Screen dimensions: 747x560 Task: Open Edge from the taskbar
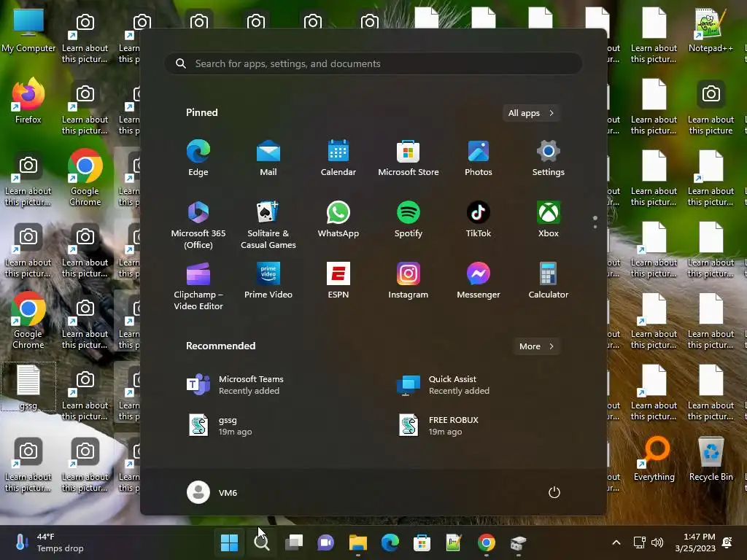(x=390, y=542)
